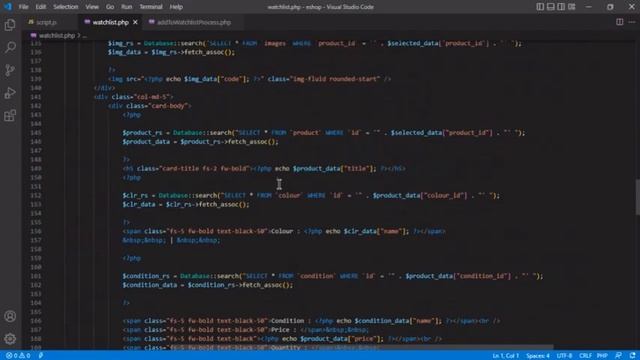The width and height of the screenshot is (640, 360).
Task: Click line number 152 in the gutter
Action: click(x=36, y=196)
